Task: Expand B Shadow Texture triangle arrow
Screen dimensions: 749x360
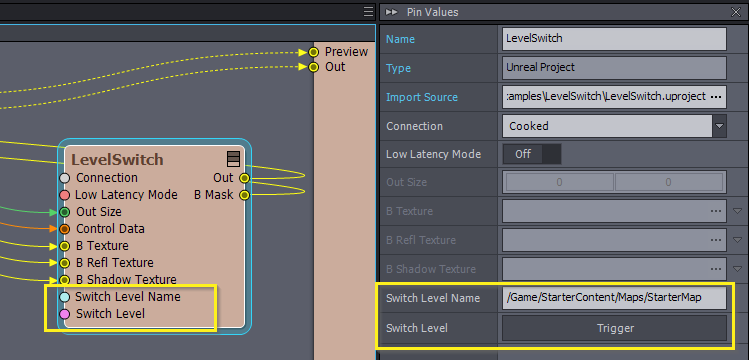Action: (x=738, y=269)
